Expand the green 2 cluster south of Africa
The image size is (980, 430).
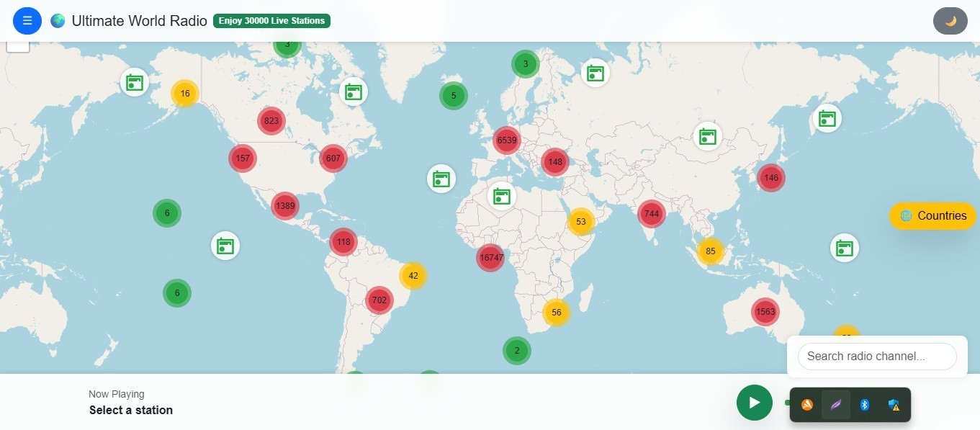(x=517, y=351)
